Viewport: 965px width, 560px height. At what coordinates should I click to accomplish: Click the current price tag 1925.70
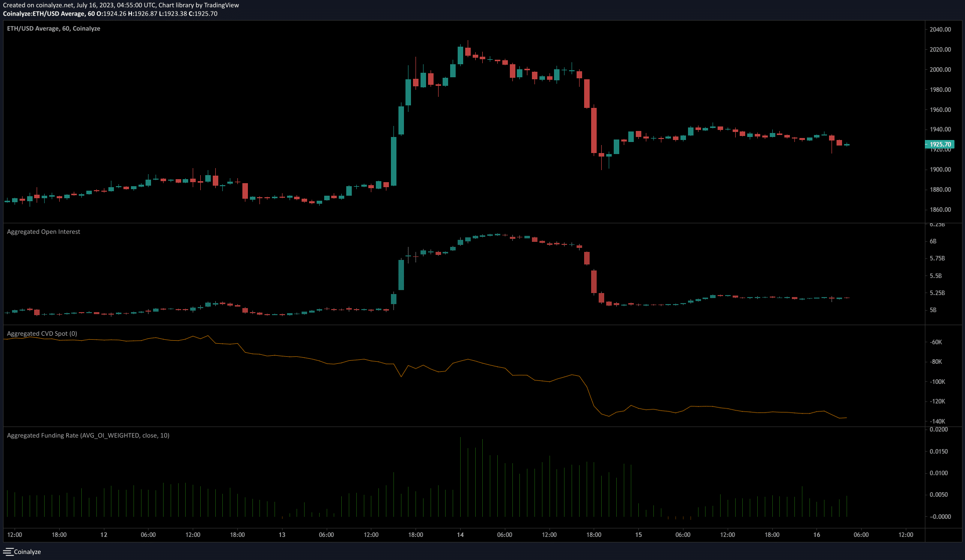[939, 145]
